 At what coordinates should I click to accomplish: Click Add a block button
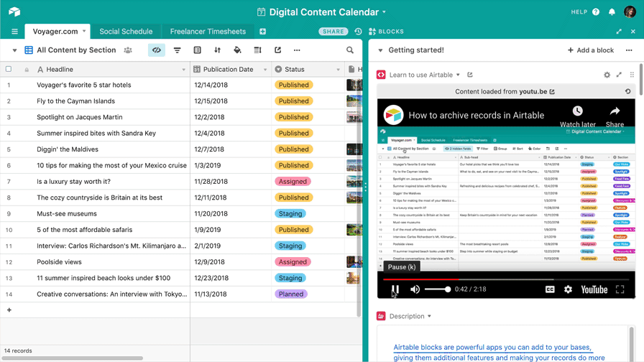point(591,50)
